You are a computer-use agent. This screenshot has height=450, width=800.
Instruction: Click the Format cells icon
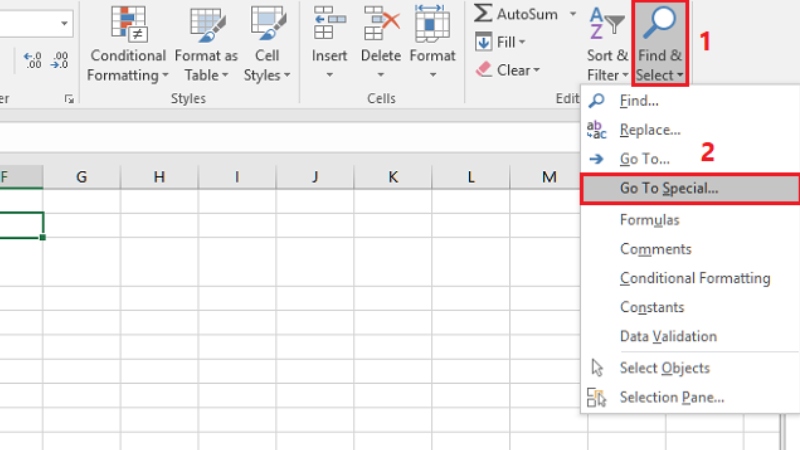(x=432, y=23)
